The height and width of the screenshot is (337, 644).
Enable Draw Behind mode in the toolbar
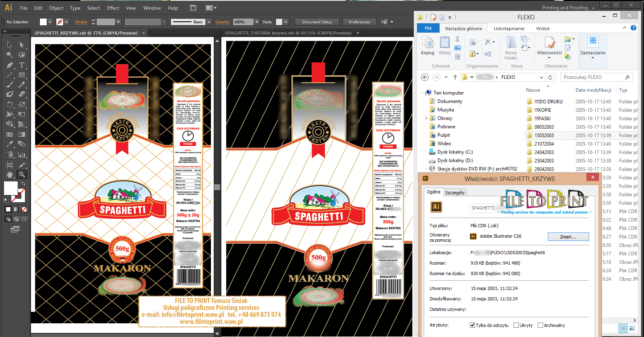16,219
